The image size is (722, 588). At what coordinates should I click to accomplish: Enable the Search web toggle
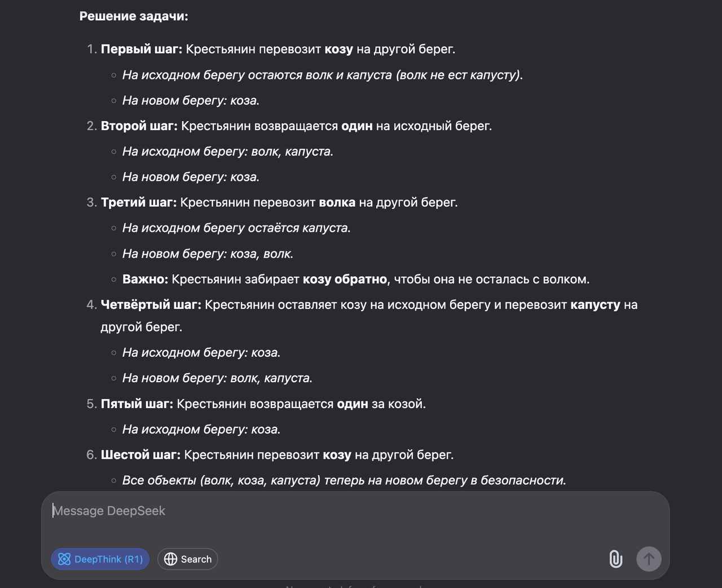188,559
